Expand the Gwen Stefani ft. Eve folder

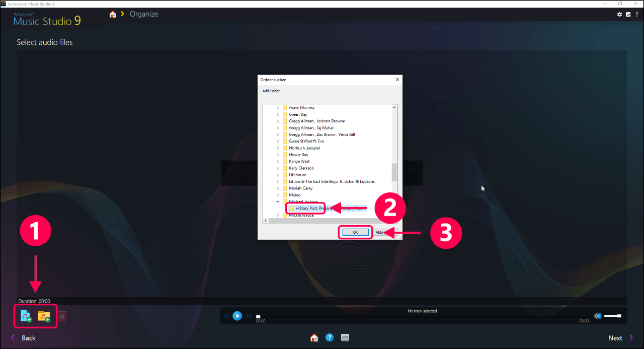(x=278, y=141)
